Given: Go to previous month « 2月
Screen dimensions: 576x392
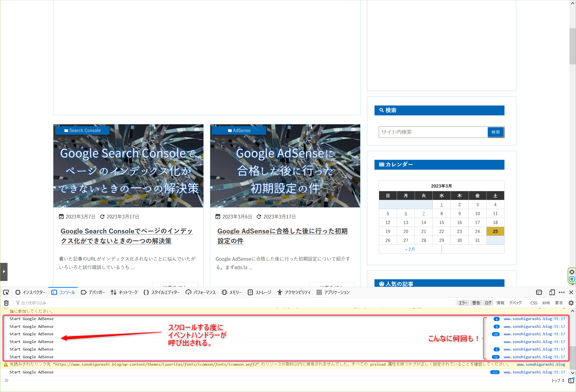Looking at the screenshot, I should [x=410, y=249].
